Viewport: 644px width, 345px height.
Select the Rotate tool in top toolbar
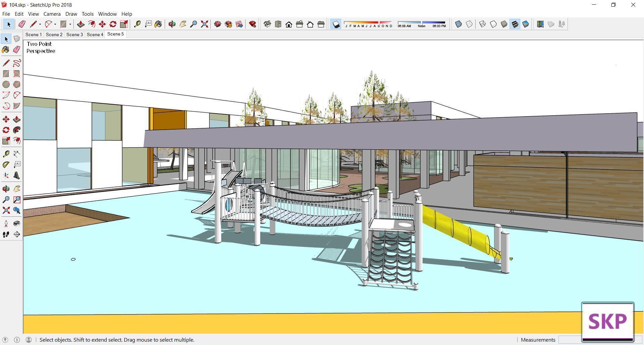click(x=113, y=24)
